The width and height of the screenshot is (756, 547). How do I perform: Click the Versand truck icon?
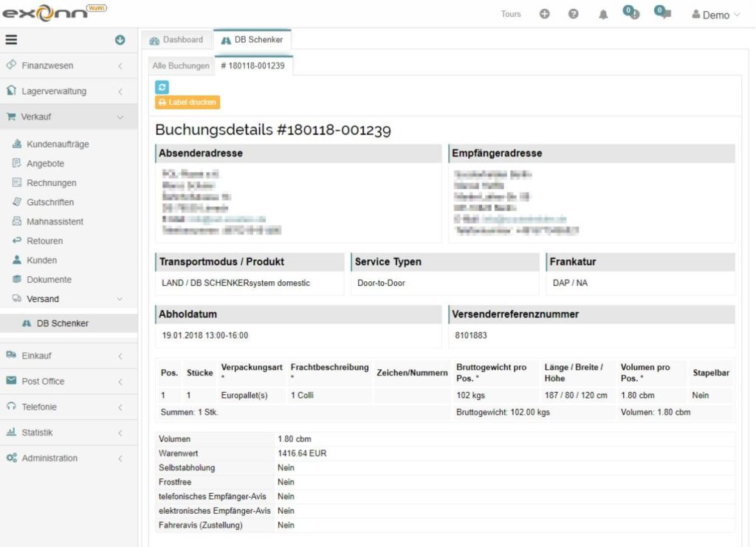(17, 298)
